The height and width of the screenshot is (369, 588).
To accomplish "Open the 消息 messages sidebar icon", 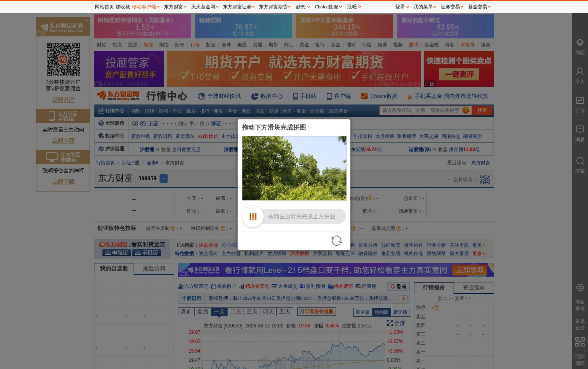I will click(580, 134).
